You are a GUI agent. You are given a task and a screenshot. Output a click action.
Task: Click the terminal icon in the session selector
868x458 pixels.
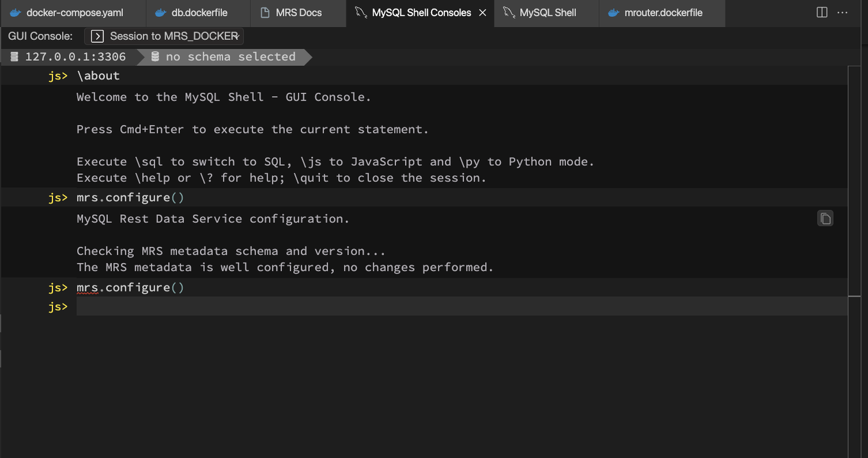click(x=97, y=36)
